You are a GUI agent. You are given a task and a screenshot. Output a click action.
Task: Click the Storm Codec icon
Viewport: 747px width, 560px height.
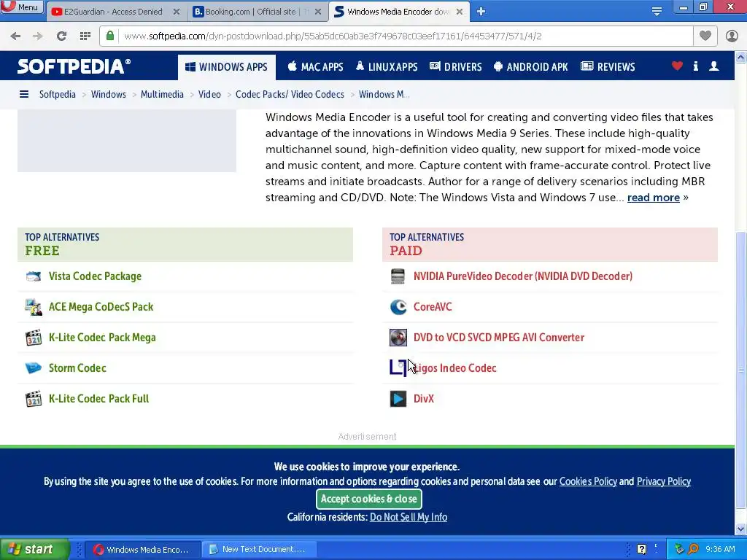coord(34,368)
